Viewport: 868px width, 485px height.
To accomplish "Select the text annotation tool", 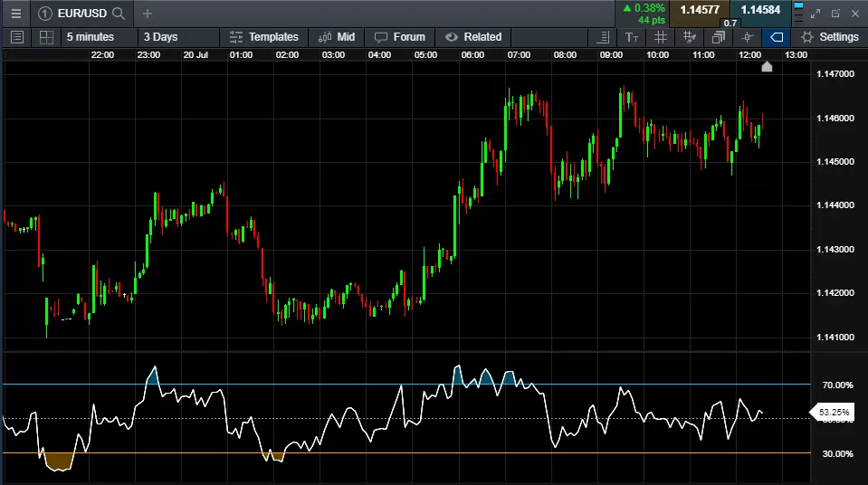I will click(x=632, y=37).
